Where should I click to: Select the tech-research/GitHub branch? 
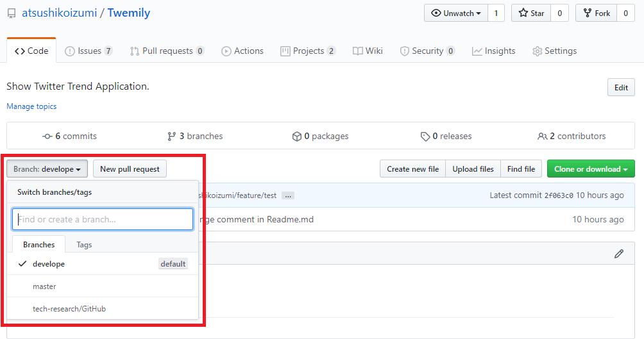point(69,309)
